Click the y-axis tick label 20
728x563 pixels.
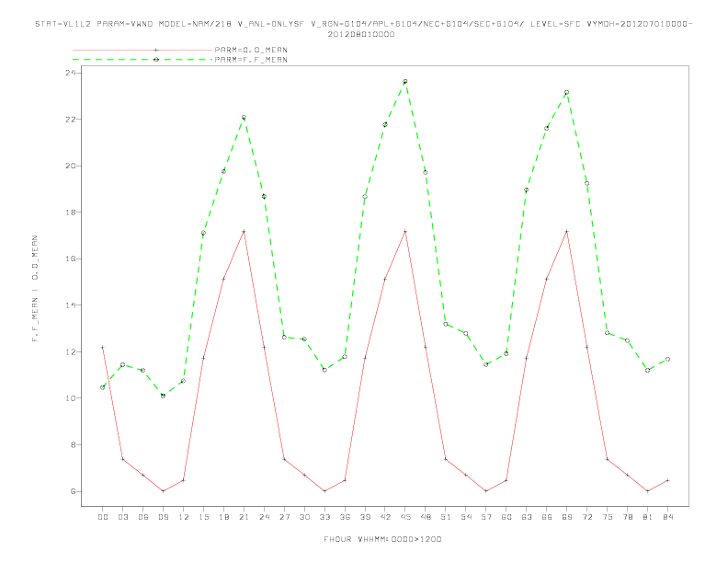(x=71, y=166)
